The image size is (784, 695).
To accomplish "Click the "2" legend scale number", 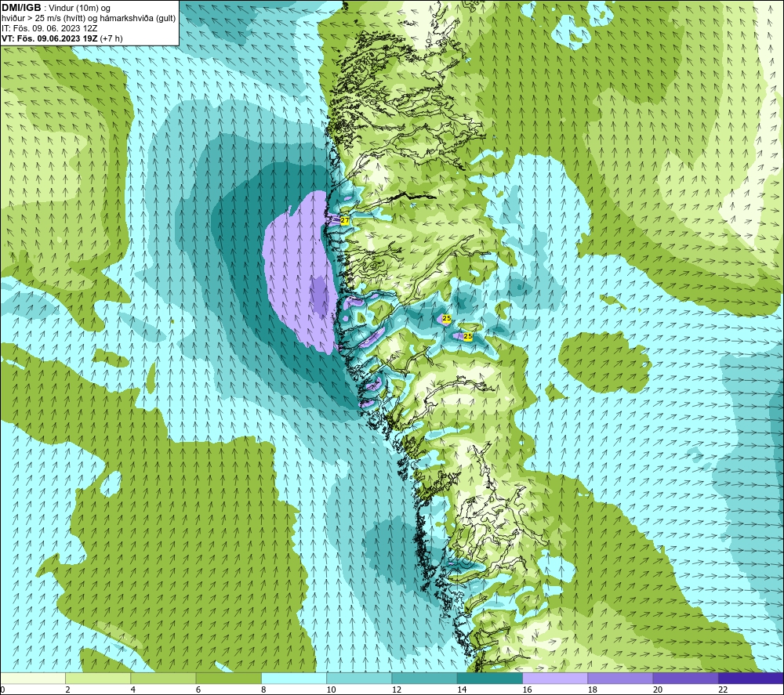I will pos(67,690).
